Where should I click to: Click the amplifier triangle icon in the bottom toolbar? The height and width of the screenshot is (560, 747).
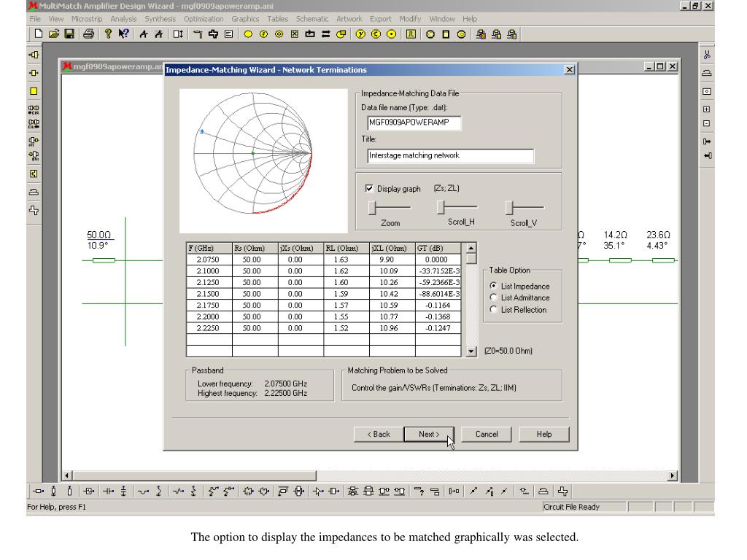pyautogui.click(x=318, y=491)
